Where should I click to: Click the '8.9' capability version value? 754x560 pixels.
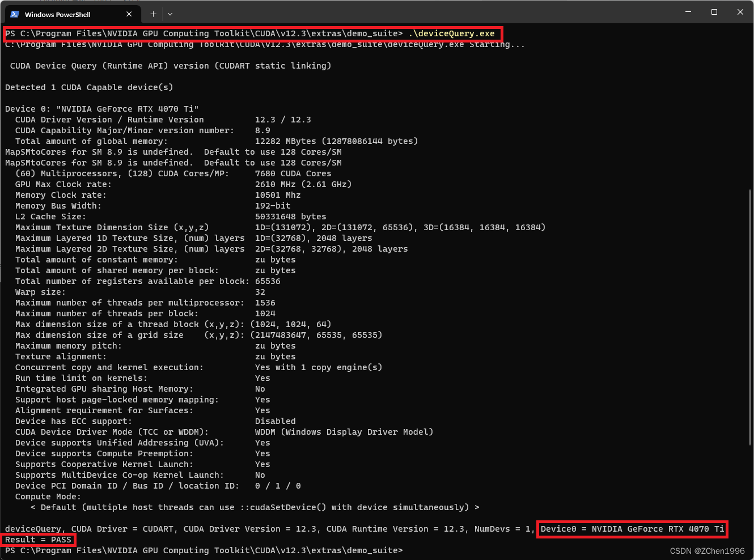(262, 130)
